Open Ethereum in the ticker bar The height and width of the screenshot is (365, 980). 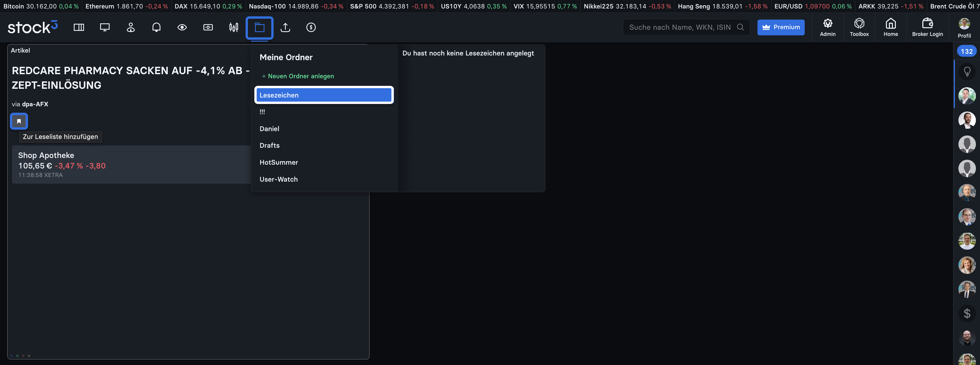[x=126, y=6]
